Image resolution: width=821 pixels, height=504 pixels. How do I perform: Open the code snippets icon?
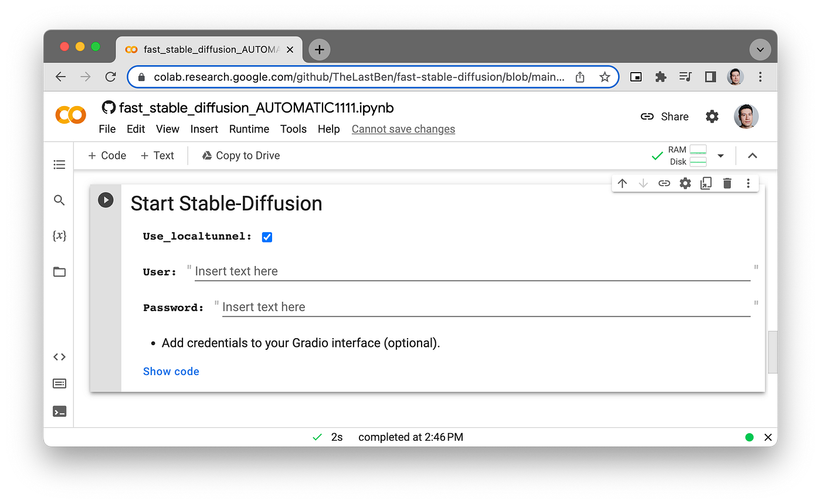click(59, 357)
